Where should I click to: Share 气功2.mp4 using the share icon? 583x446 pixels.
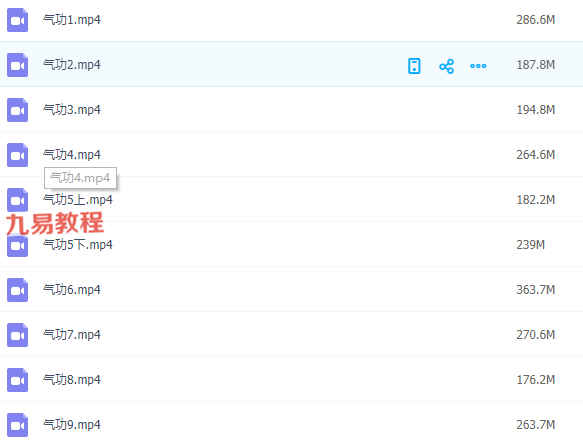447,66
